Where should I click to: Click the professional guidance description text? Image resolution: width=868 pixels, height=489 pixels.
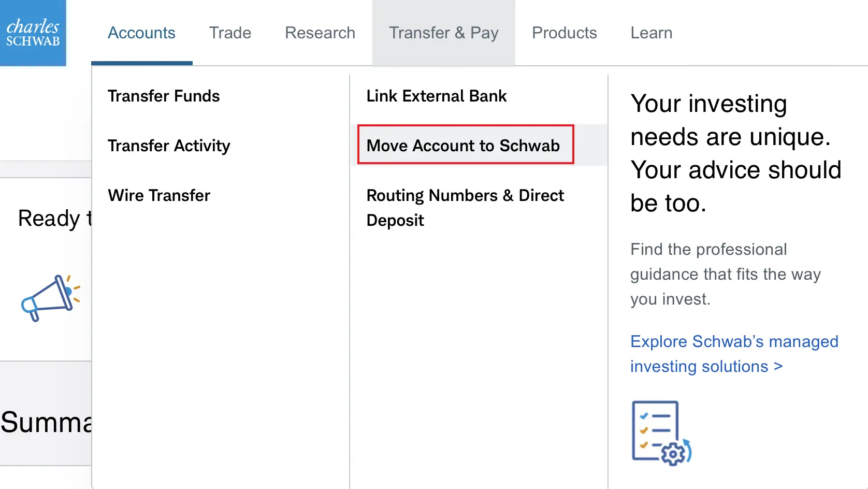[726, 274]
